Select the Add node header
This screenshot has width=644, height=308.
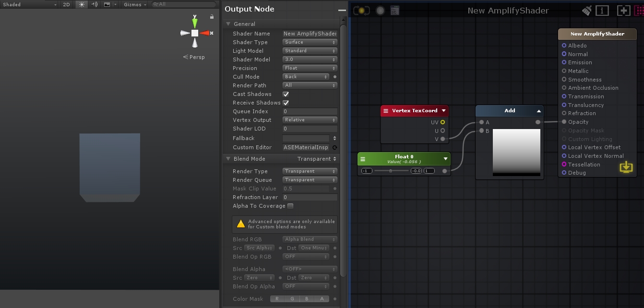tap(510, 110)
